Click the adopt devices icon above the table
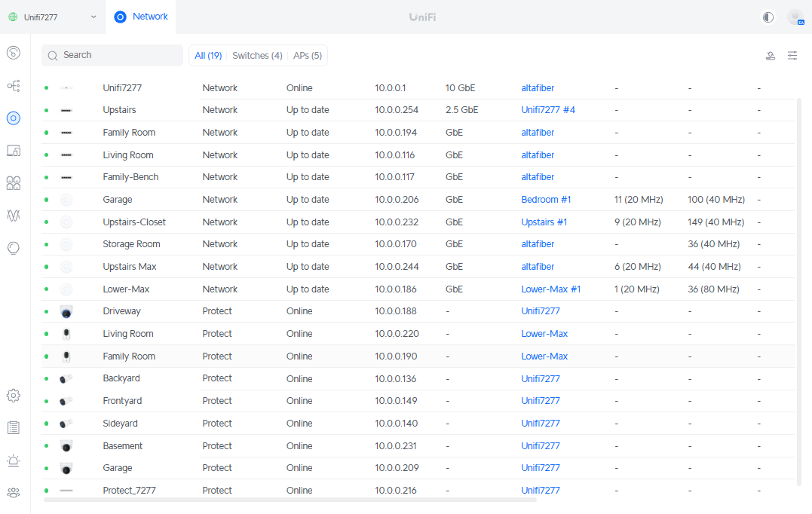The width and height of the screenshot is (812, 514). point(771,56)
